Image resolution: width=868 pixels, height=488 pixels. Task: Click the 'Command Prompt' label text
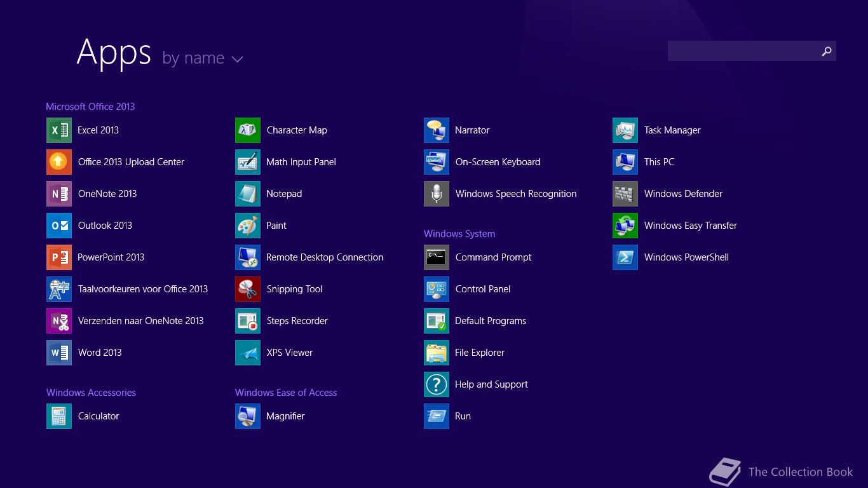493,257
